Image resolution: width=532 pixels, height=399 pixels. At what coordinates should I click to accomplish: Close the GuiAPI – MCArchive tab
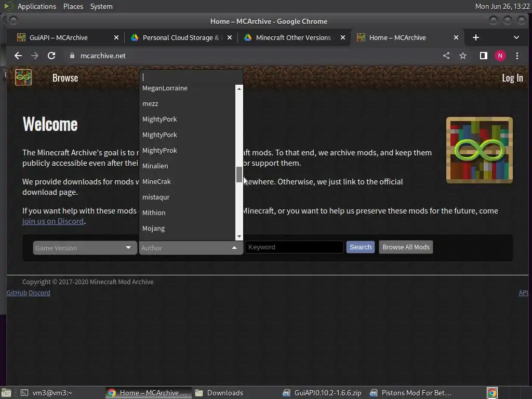click(116, 37)
